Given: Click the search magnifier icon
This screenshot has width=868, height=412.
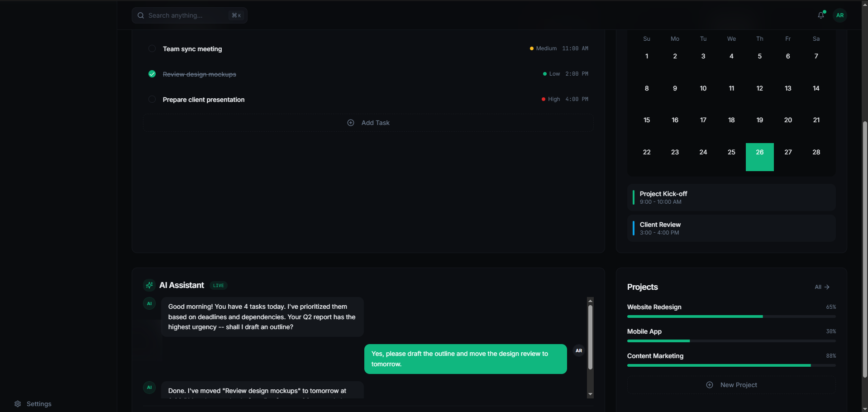Looking at the screenshot, I should 141,15.
